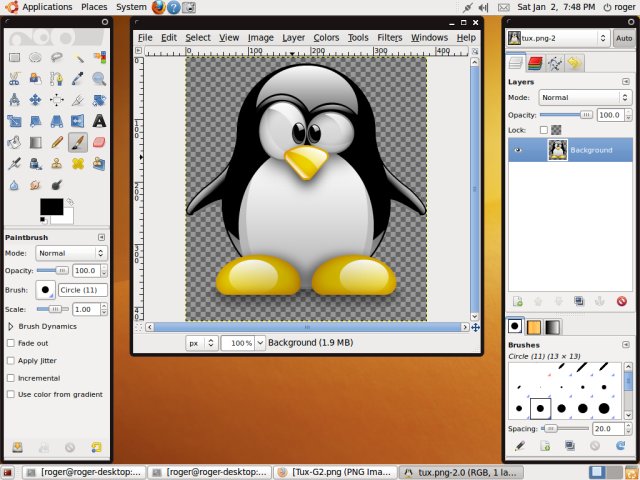Open the Colors menu
640x480 pixels.
[x=326, y=38]
